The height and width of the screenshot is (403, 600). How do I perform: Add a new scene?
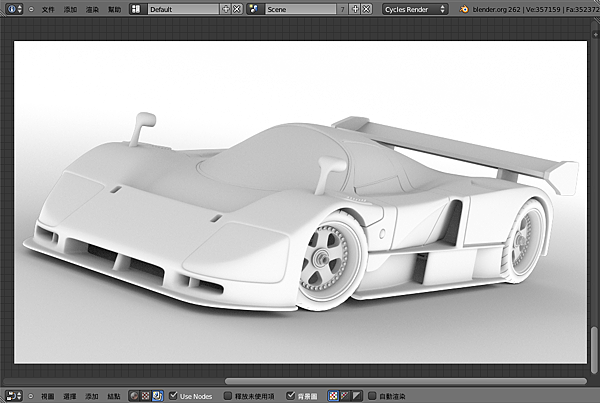pos(355,9)
